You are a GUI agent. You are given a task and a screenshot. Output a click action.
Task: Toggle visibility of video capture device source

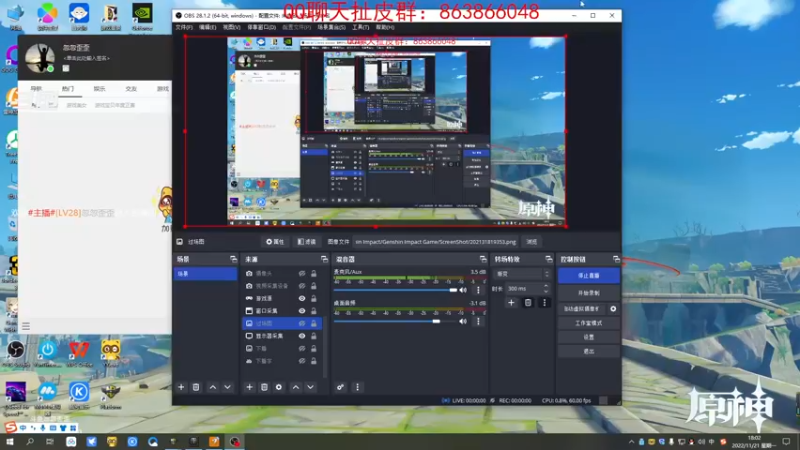coord(302,286)
